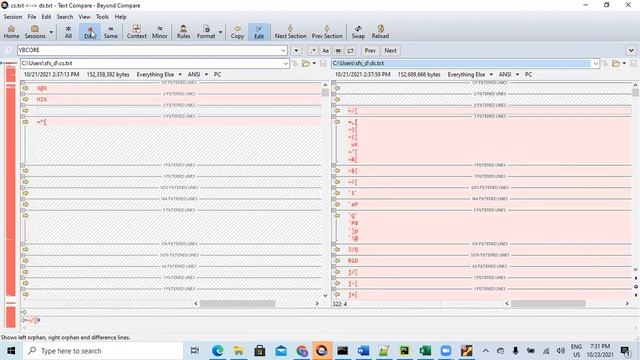Expand the left file path history dropdown

[x=286, y=63]
